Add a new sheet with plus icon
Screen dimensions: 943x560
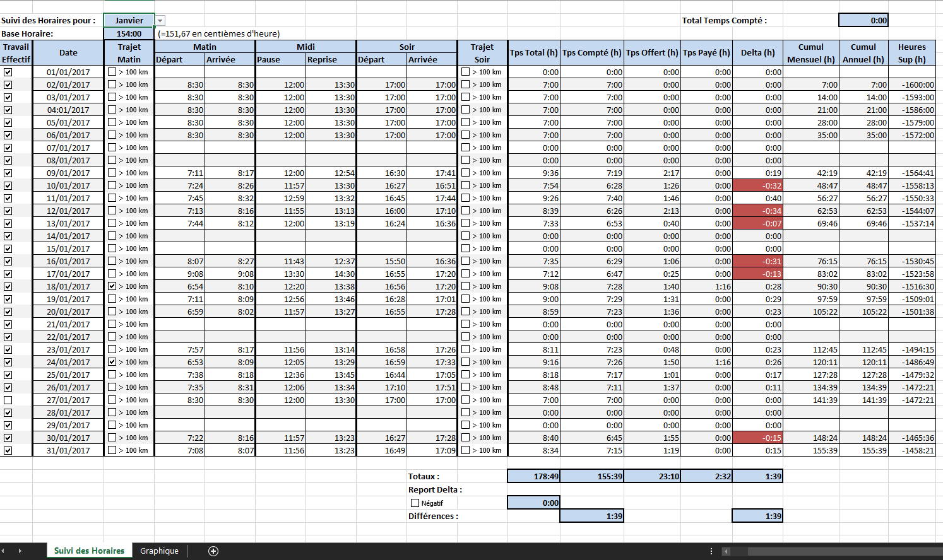click(213, 551)
